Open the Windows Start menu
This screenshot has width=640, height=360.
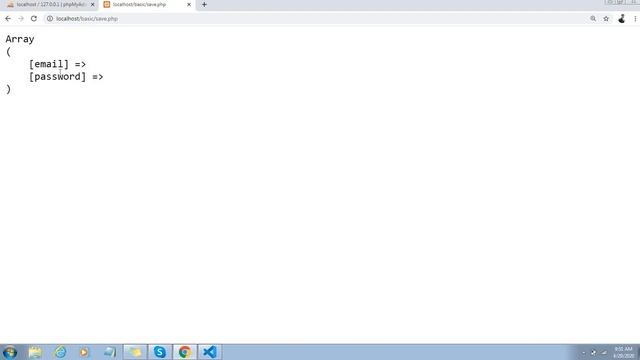pyautogui.click(x=10, y=352)
